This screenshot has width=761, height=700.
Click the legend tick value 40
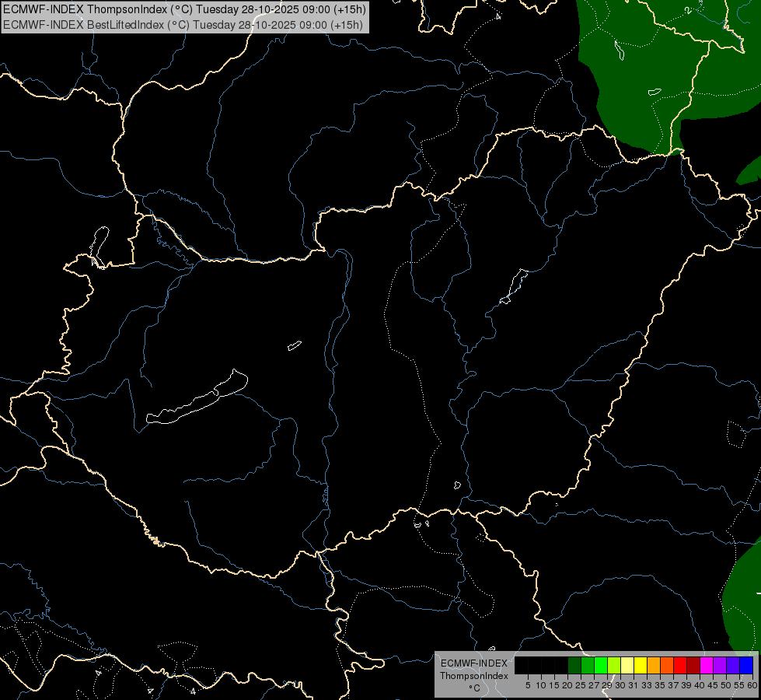[700, 685]
